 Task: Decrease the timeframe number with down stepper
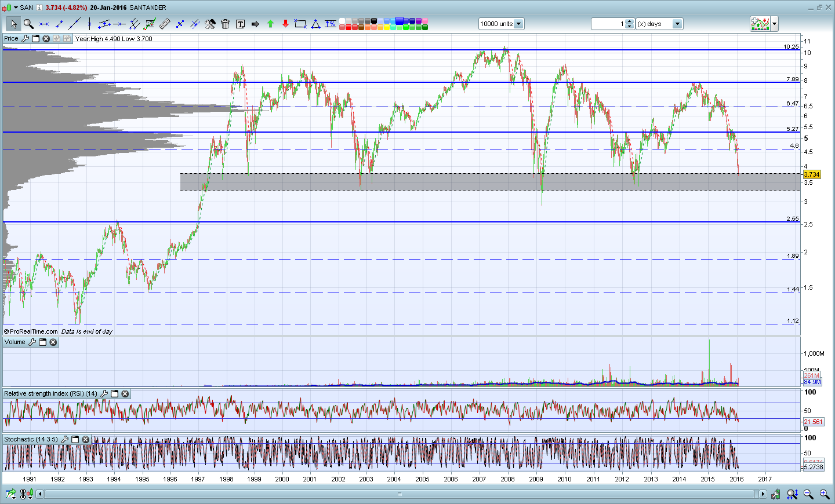pyautogui.click(x=630, y=26)
